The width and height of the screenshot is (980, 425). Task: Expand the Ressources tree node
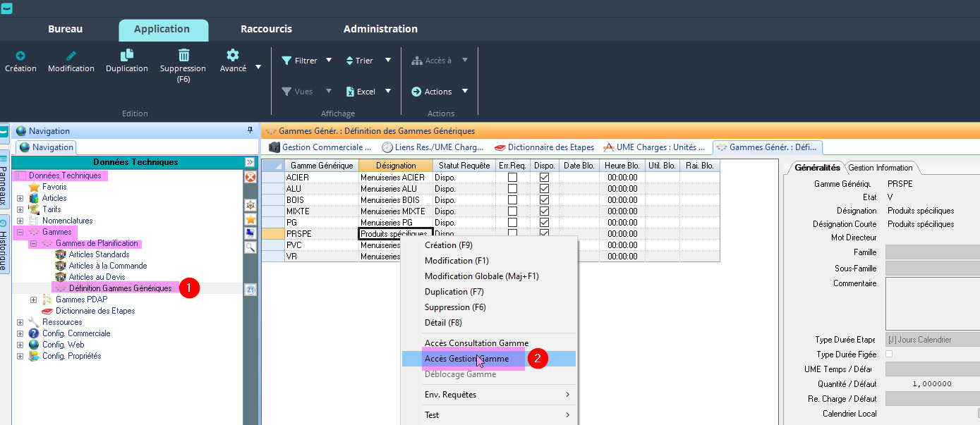coord(20,322)
